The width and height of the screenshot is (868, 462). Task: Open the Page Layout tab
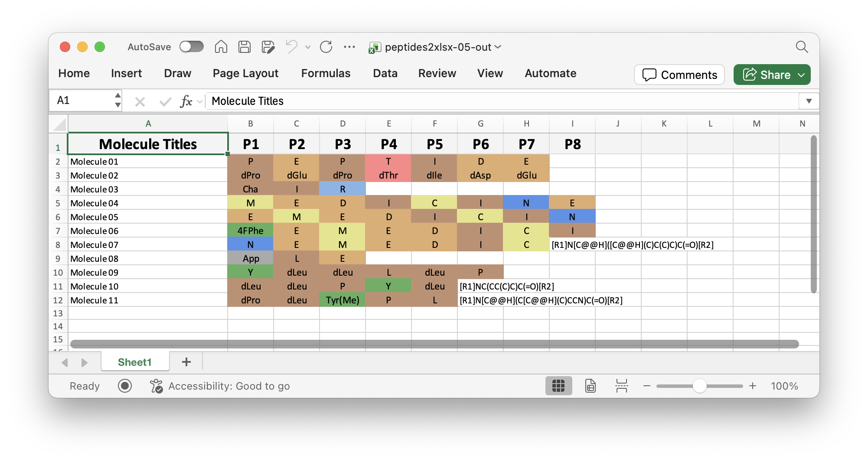(x=245, y=73)
